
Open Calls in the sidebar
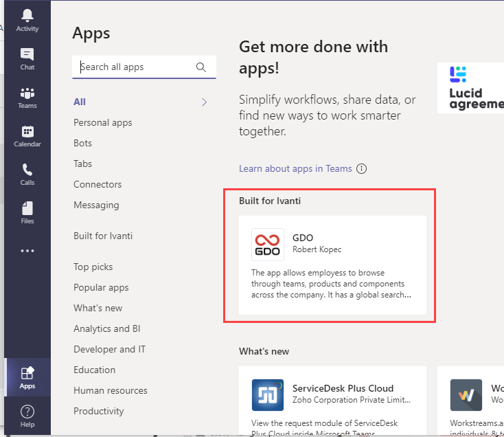(x=27, y=170)
